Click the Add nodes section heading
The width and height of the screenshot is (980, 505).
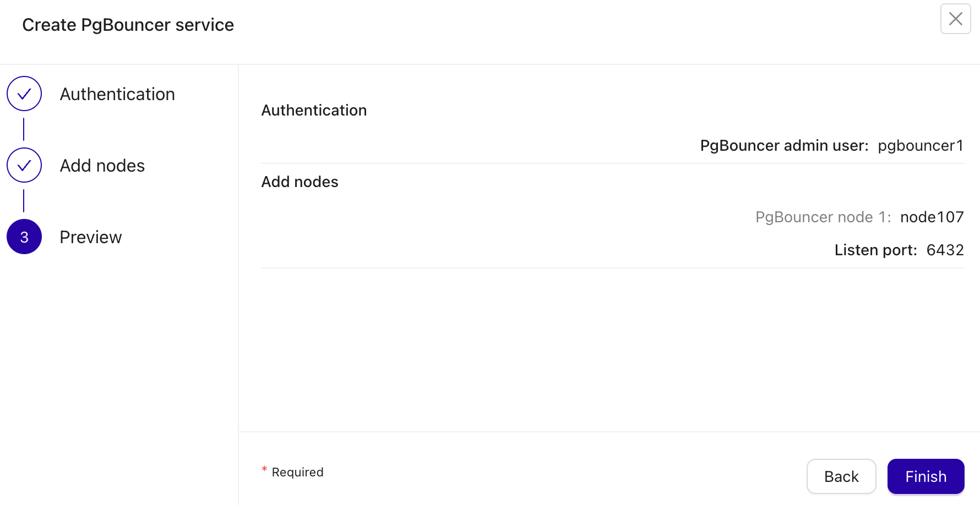(x=300, y=182)
